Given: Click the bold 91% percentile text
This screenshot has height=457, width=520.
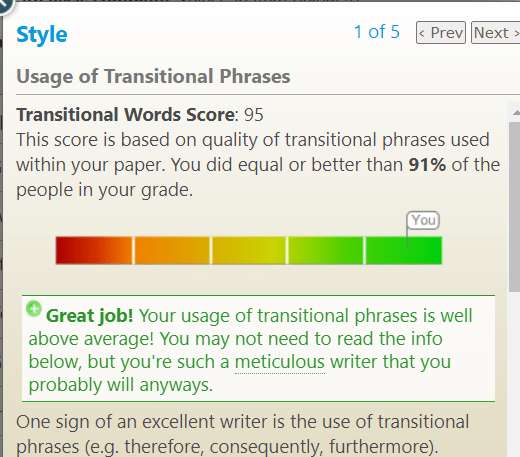Looking at the screenshot, I should point(427,165).
